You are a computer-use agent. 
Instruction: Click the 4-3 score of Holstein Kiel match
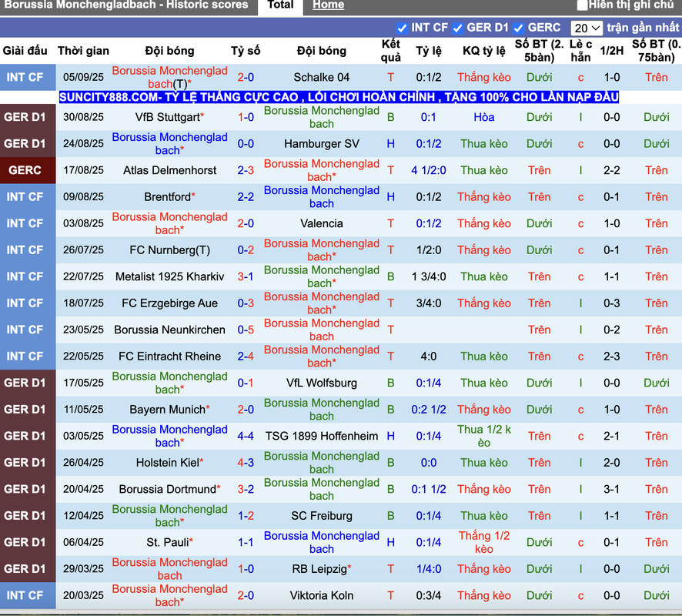(246, 463)
